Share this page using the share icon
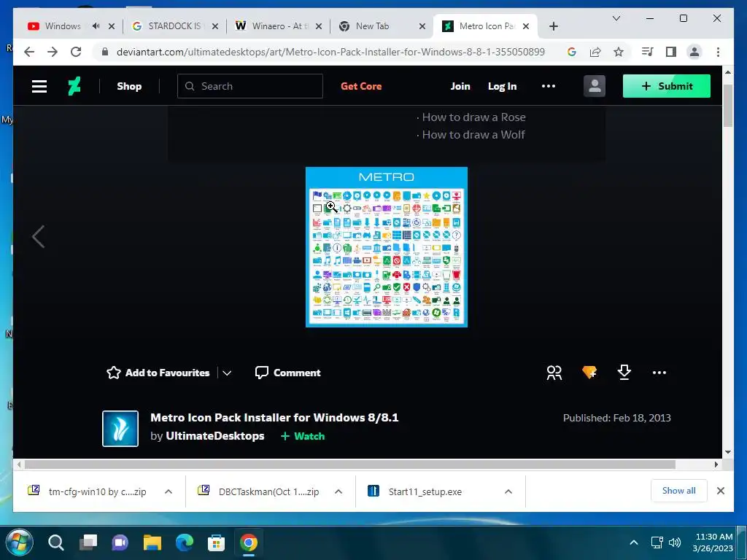Image resolution: width=747 pixels, height=560 pixels. coord(595,52)
